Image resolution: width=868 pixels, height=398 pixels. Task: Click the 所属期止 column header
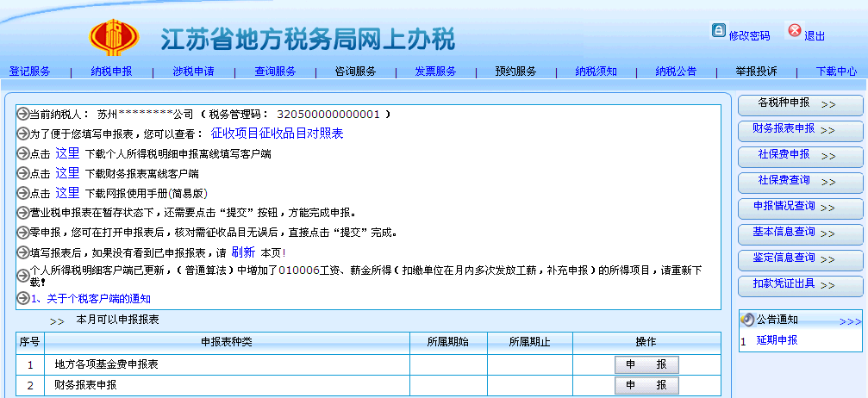point(530,342)
